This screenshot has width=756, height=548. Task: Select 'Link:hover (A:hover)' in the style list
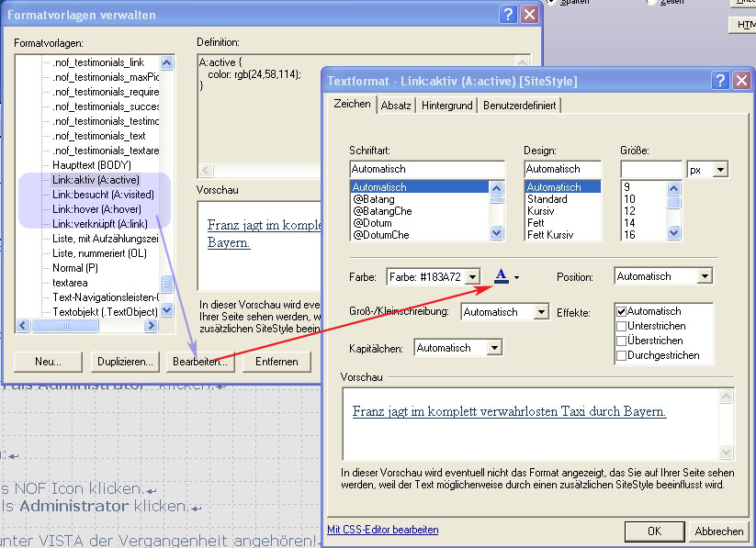click(96, 209)
